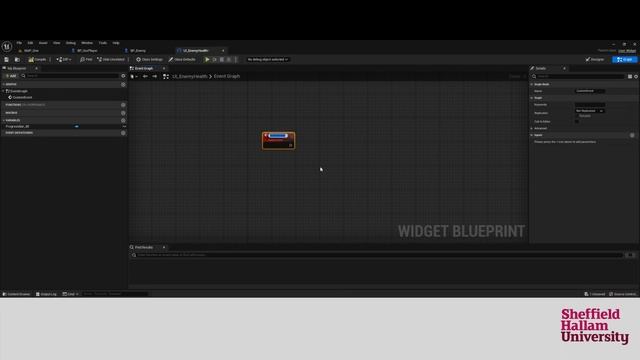640x360 pixels.
Task: Add an event dispatcher with the plus icon
Action: (x=123, y=133)
